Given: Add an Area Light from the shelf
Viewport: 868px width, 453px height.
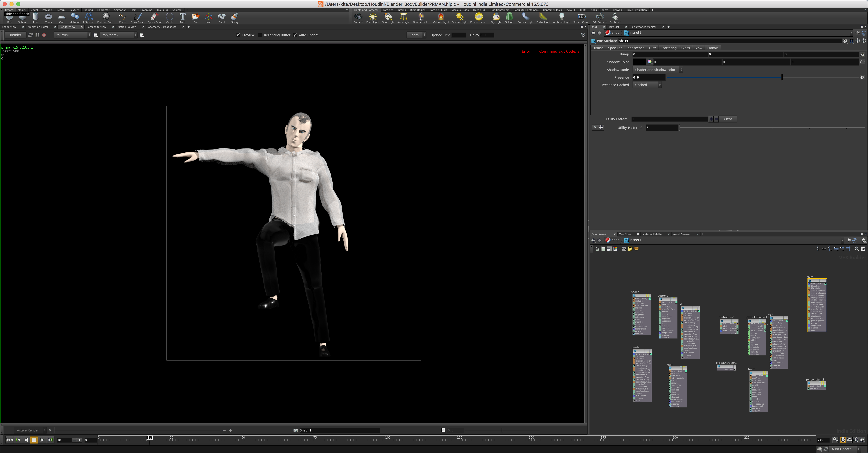Looking at the screenshot, I should tap(403, 18).
